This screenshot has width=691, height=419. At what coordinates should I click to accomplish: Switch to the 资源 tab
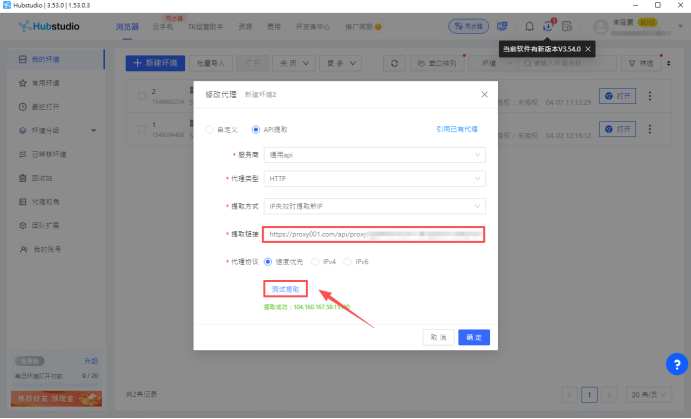click(x=245, y=27)
